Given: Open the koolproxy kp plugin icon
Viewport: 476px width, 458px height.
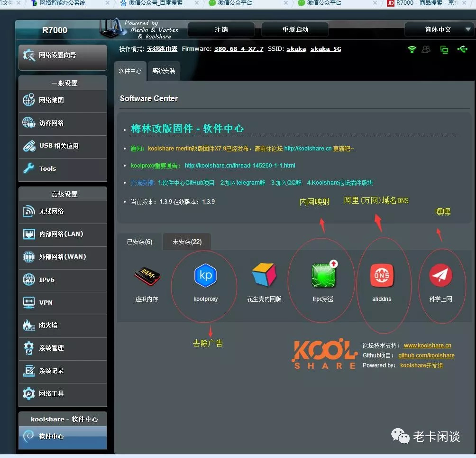Looking at the screenshot, I should click(x=205, y=276).
